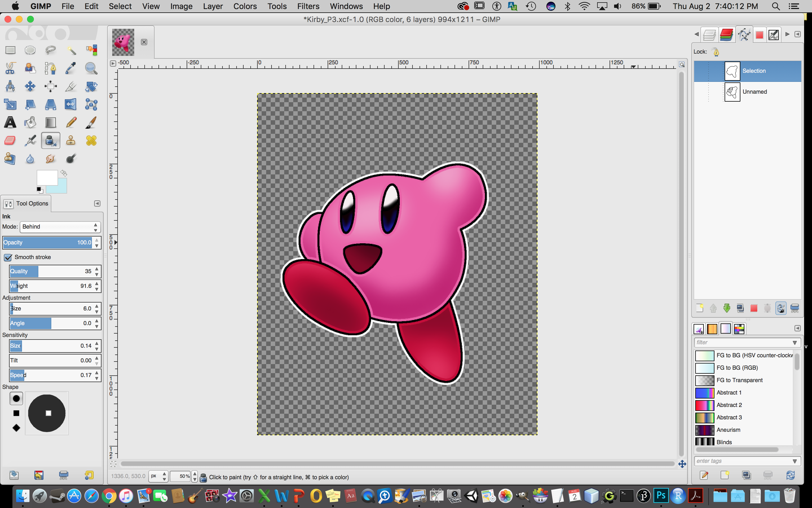Select the Crop tool
This screenshot has width=812, height=508.
tap(71, 86)
